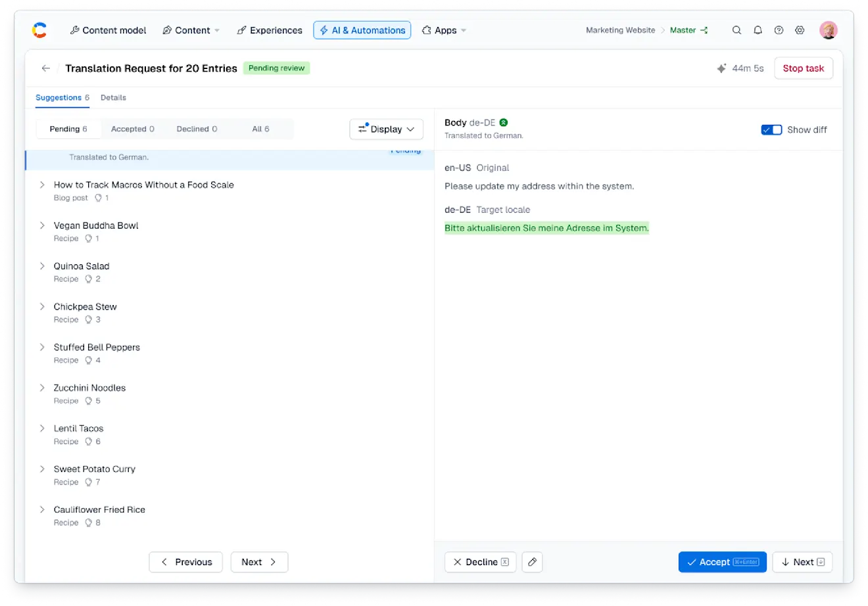The image size is (868, 606).
Task: Open settings gear icon
Action: 800,30
